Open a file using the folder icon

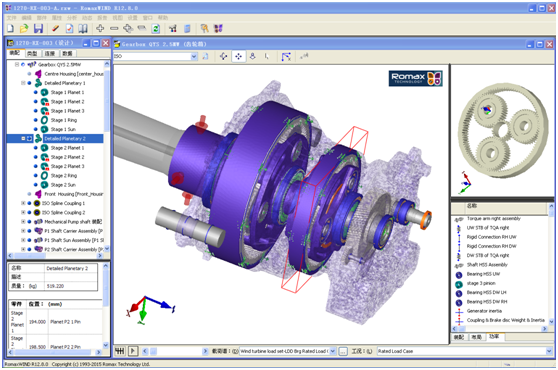[24, 28]
